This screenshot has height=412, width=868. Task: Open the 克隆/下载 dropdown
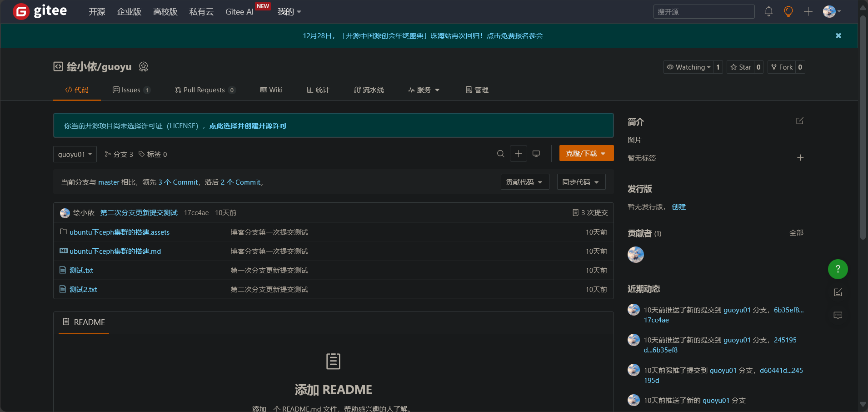click(586, 153)
